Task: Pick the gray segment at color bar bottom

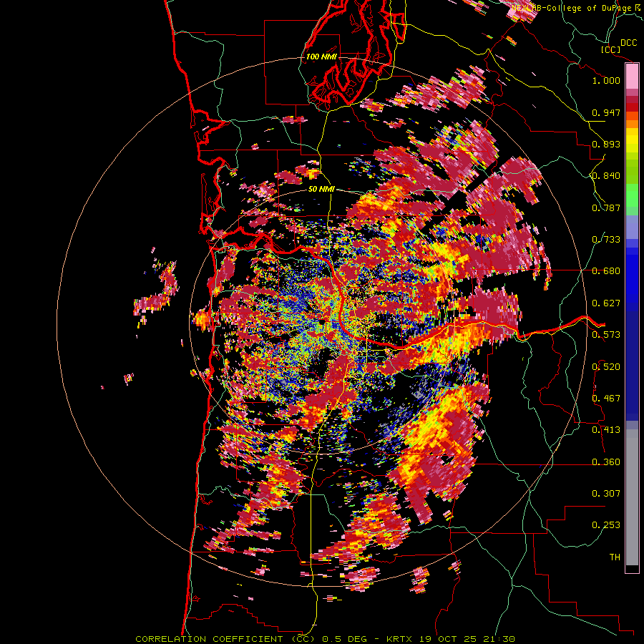Action: click(x=632, y=497)
